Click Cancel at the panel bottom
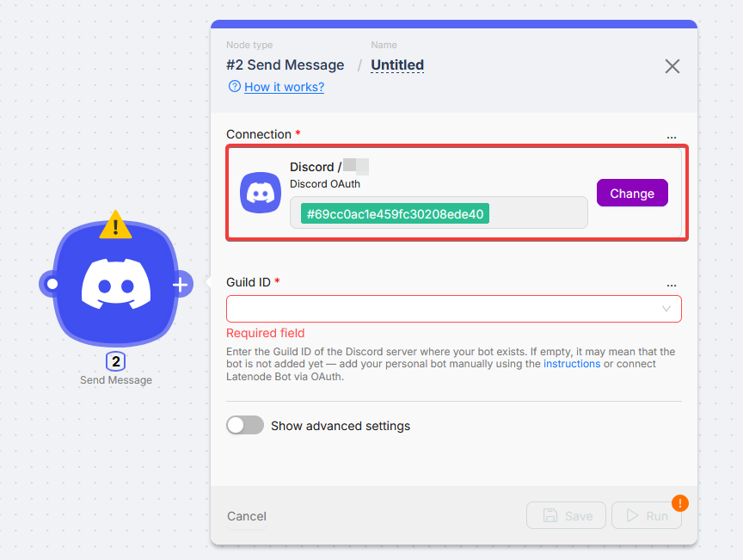 click(x=247, y=516)
